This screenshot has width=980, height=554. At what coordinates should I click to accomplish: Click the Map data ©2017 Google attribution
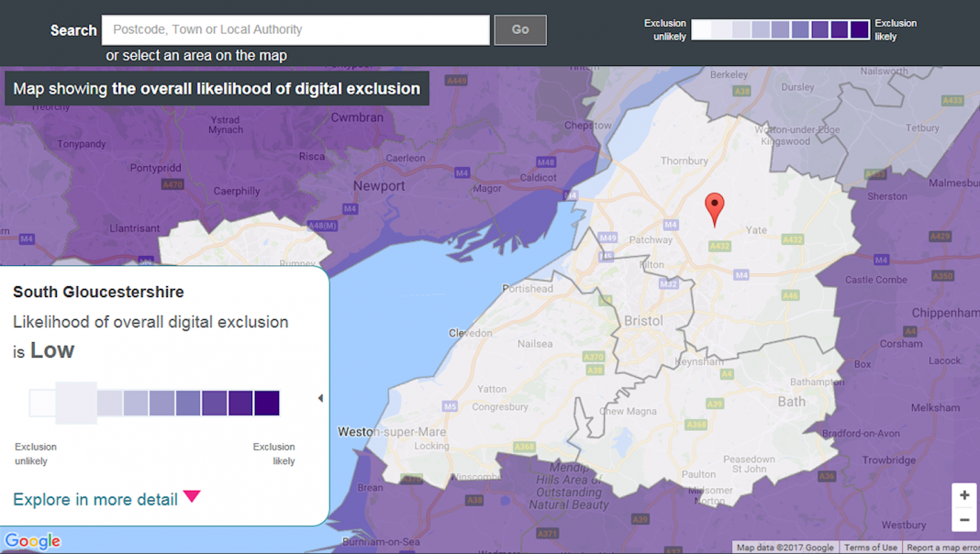[785, 548]
